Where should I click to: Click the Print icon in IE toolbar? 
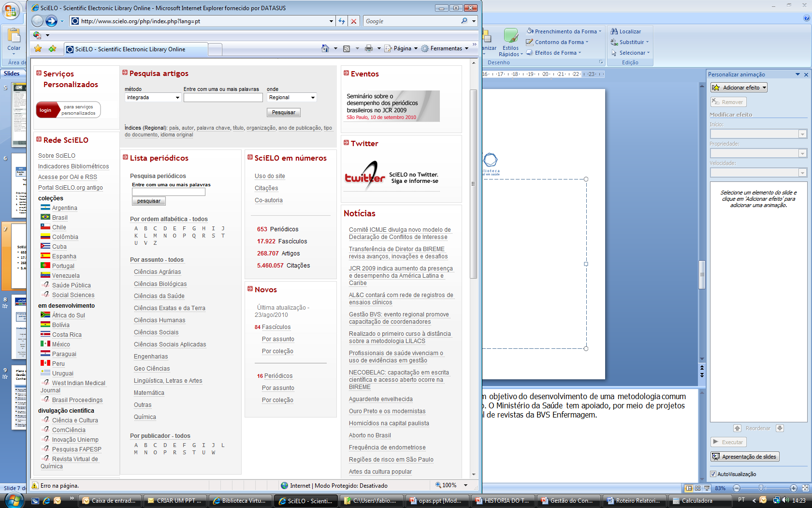coord(369,48)
